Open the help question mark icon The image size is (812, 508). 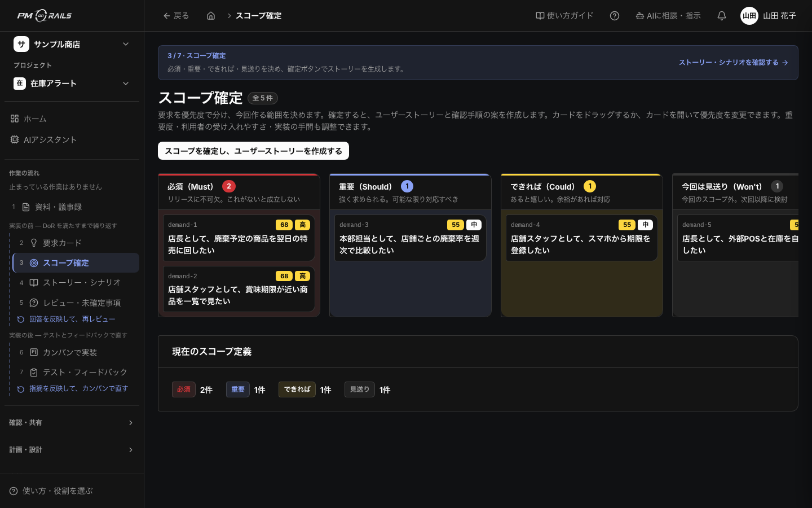tap(615, 16)
